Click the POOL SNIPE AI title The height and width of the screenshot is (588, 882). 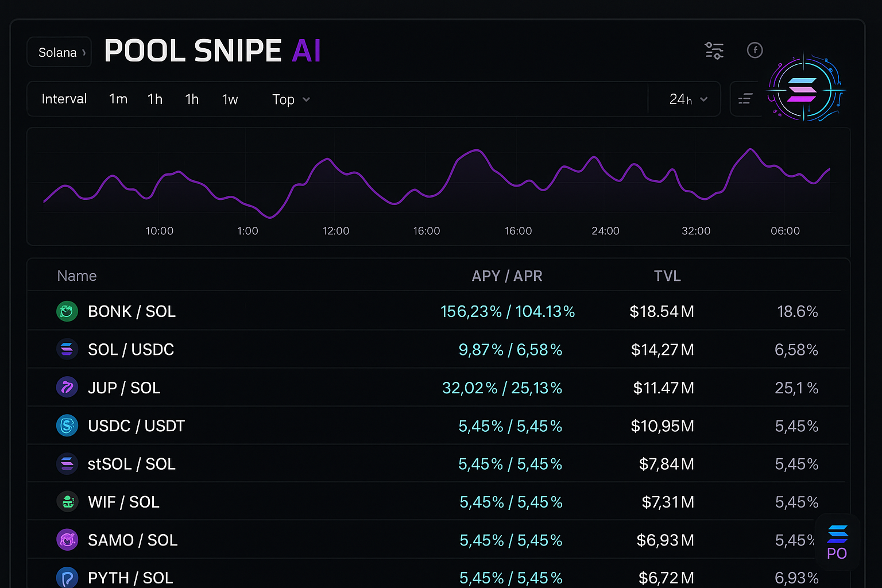click(212, 51)
